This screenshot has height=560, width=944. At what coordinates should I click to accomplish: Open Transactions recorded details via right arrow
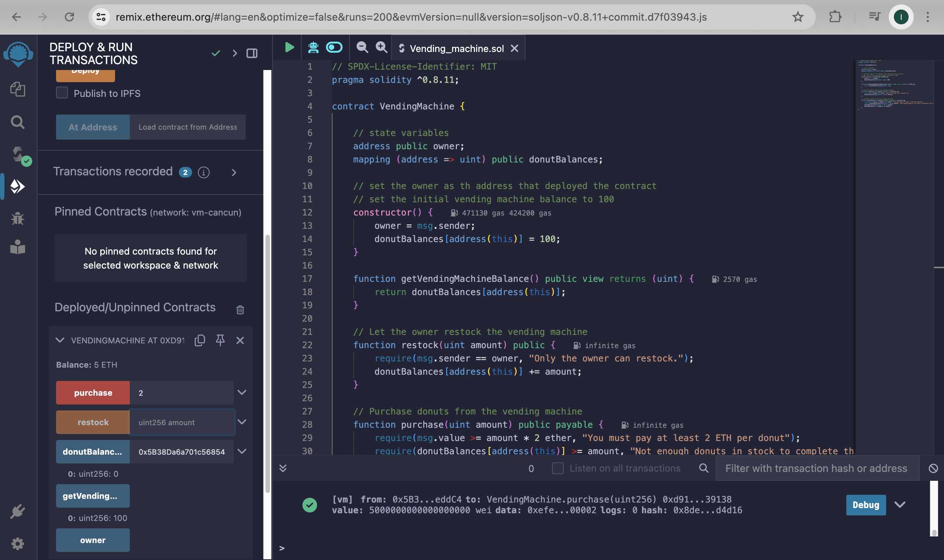(234, 172)
